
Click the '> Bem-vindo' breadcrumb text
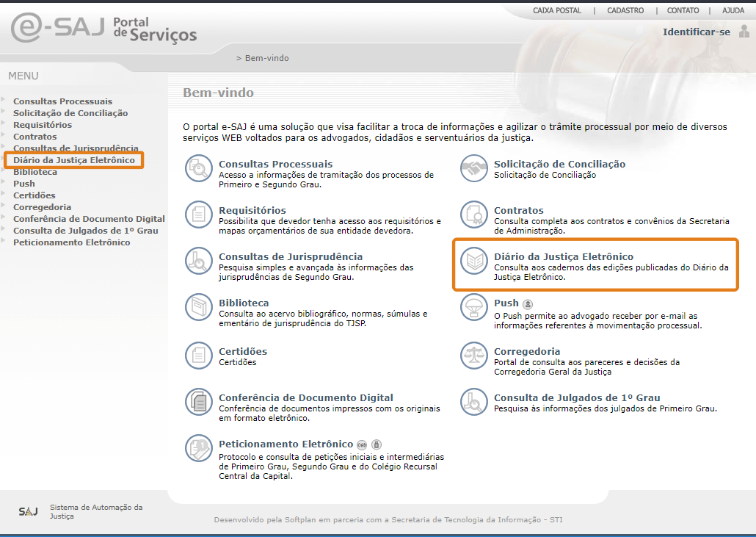point(262,58)
